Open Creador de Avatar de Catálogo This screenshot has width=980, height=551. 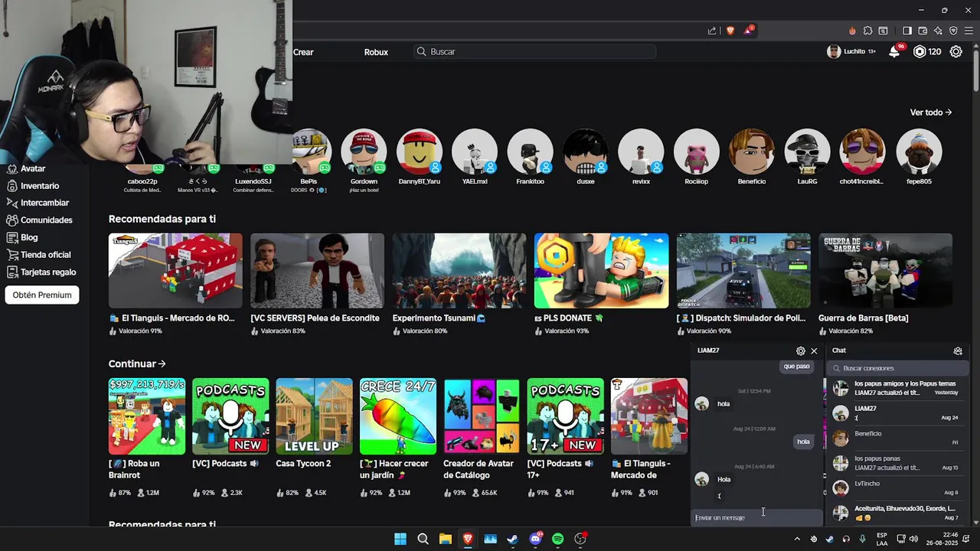coord(482,416)
